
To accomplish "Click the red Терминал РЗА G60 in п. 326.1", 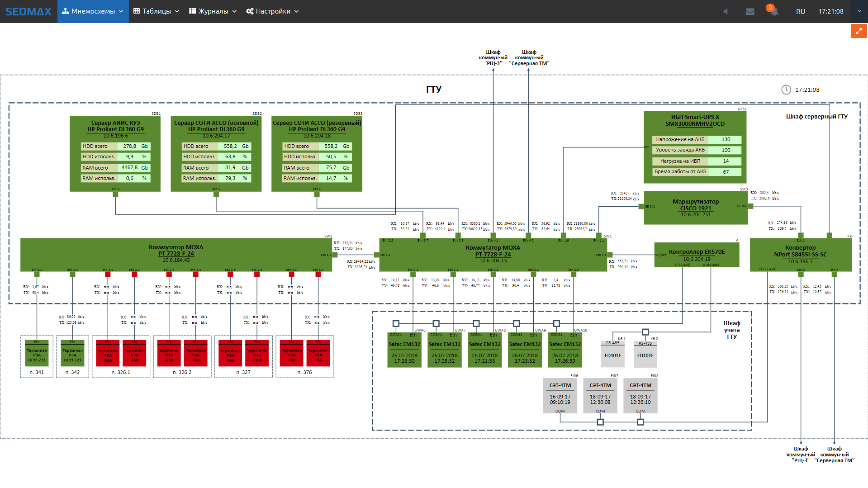I will [x=108, y=353].
